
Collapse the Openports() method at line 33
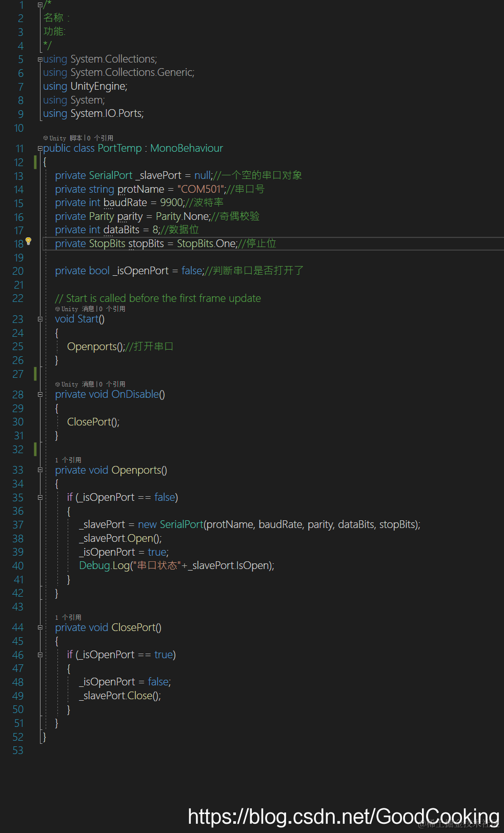40,470
